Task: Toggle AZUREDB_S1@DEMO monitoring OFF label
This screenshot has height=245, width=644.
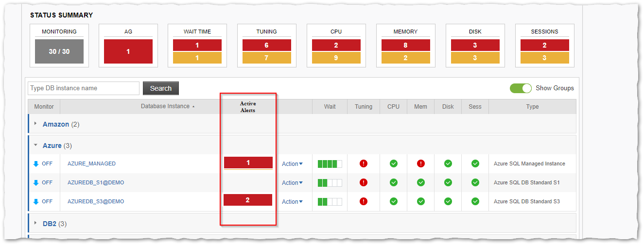Action: (47, 182)
